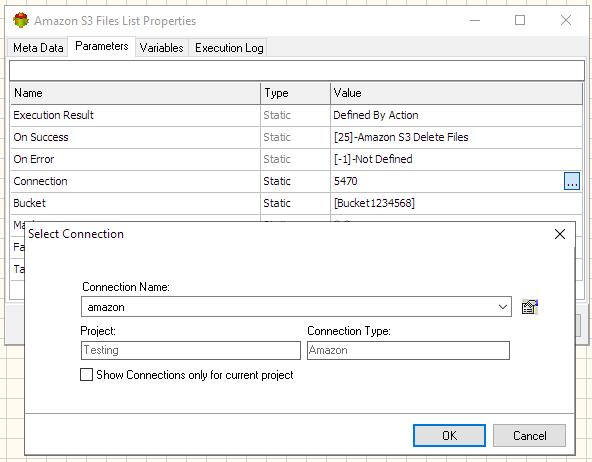Enable Show Connections only for current project
The height and width of the screenshot is (462, 592).
86,375
